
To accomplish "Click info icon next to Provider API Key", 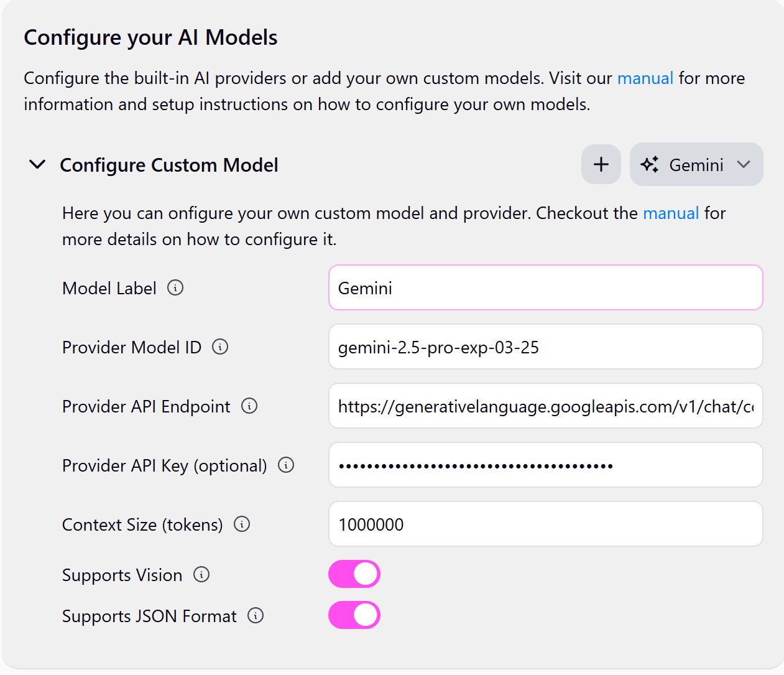I will point(286,465).
